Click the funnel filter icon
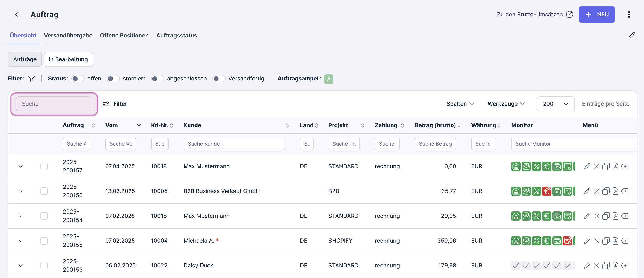This screenshot has height=278, width=644. pyautogui.click(x=31, y=79)
